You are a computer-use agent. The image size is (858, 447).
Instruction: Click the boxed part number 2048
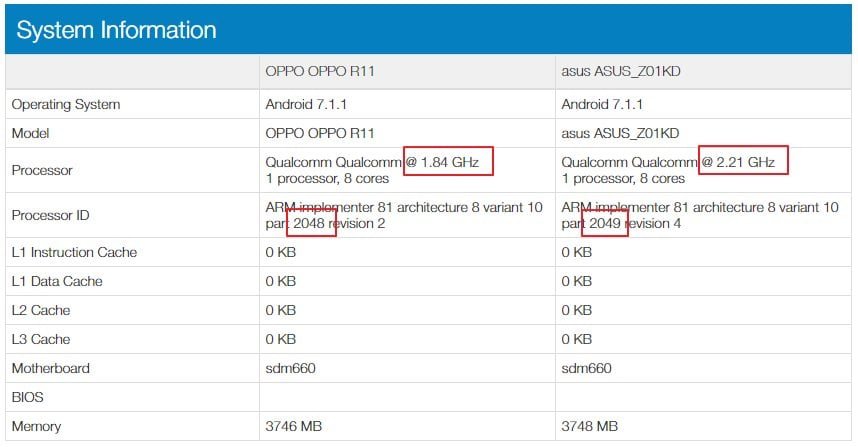pos(311,223)
